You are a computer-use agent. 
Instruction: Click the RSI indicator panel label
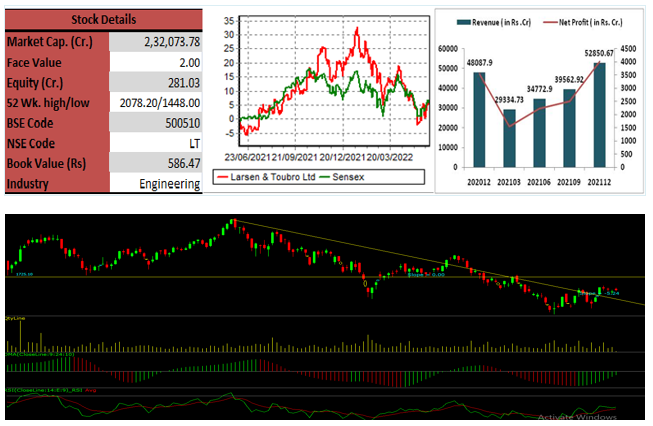click(x=44, y=390)
